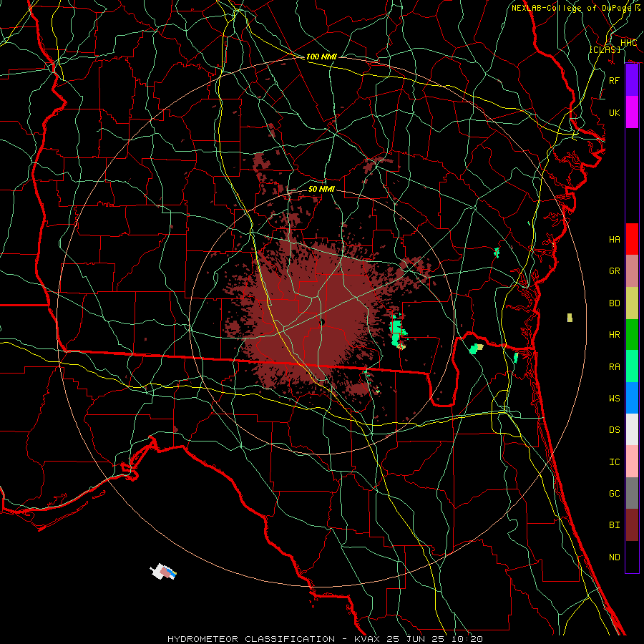This screenshot has height=644, width=644.
Task: Click the "HA" legend label text
Action: click(x=614, y=240)
